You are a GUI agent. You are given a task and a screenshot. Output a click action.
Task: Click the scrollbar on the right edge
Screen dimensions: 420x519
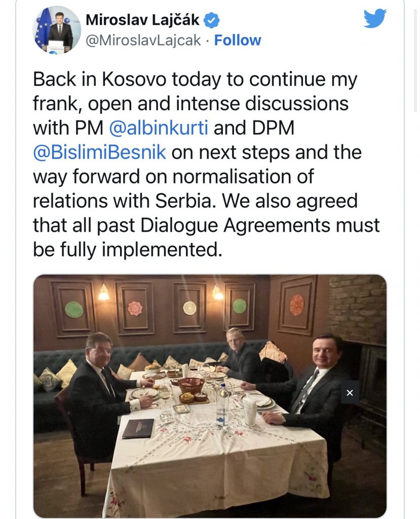(416, 56)
